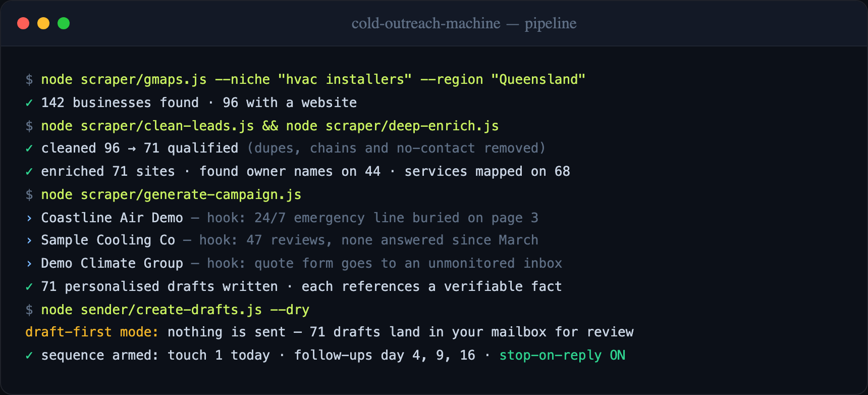This screenshot has width=868, height=395.
Task: Click the hook '47 reviews, none answered since March'
Action: (x=392, y=240)
